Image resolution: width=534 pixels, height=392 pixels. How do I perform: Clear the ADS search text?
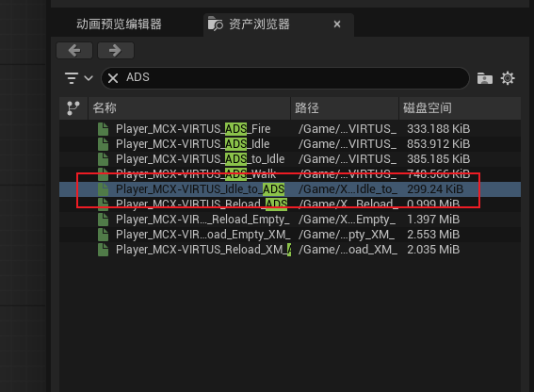tap(113, 78)
